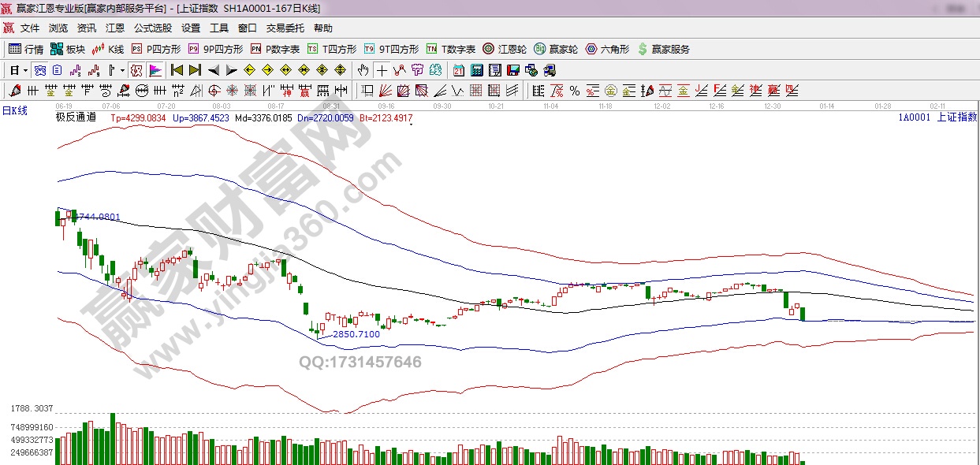The height and width of the screenshot is (465, 980).
Task: Expand the 日 period dropdown arrow
Action: pos(25,70)
